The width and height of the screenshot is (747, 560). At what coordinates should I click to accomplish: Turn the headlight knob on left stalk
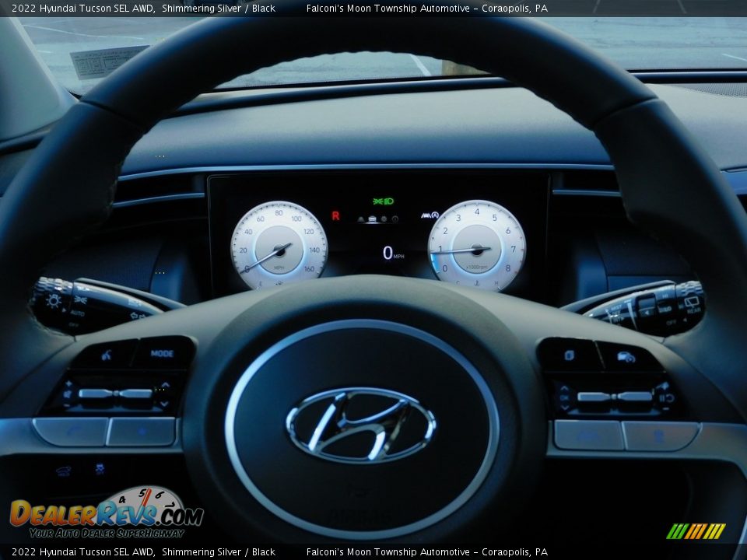click(x=51, y=303)
